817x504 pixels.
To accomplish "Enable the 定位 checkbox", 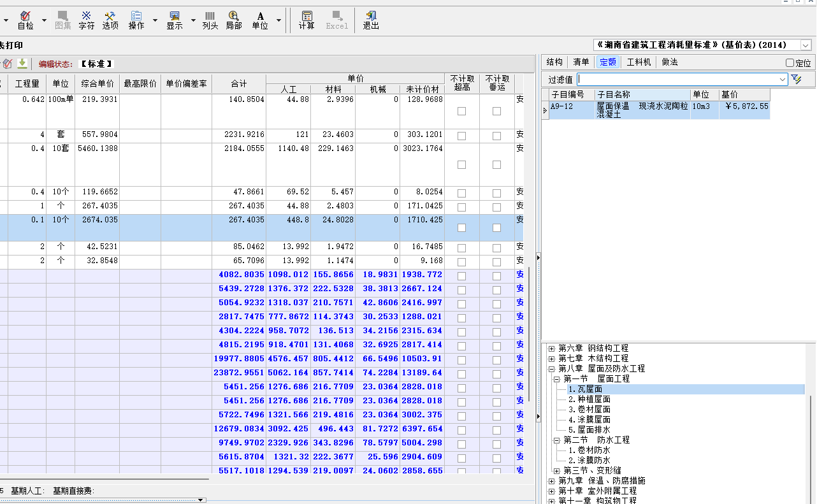I will point(790,63).
